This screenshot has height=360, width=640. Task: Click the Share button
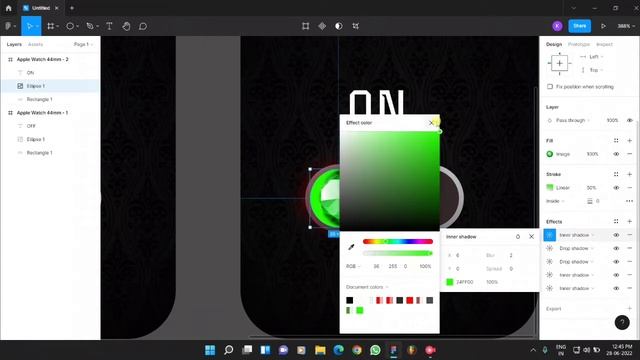[580, 26]
